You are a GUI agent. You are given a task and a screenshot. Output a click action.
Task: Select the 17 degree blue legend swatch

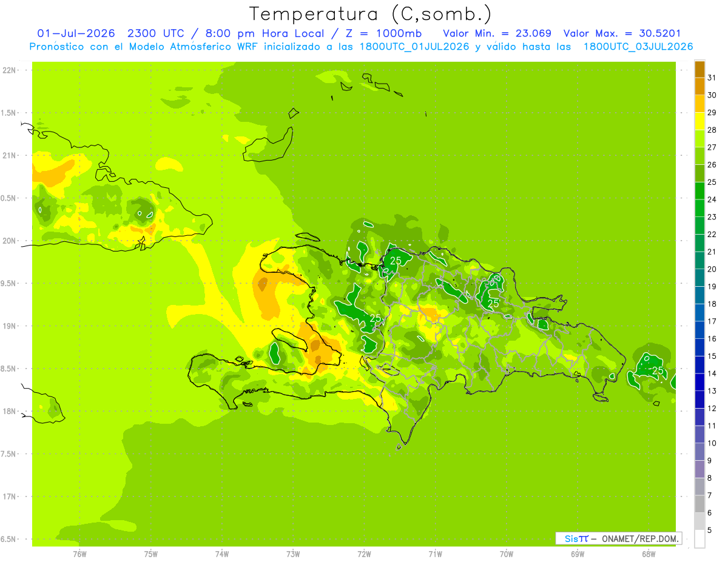click(x=699, y=312)
